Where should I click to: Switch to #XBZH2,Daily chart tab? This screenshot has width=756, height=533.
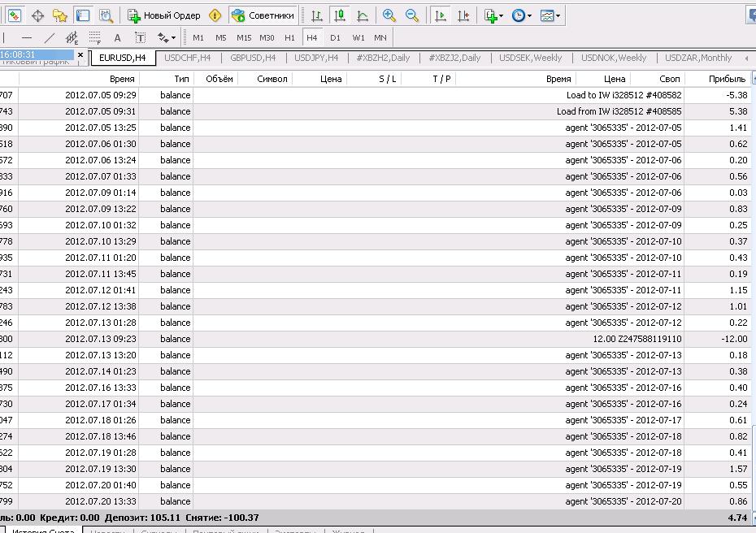tap(383, 58)
